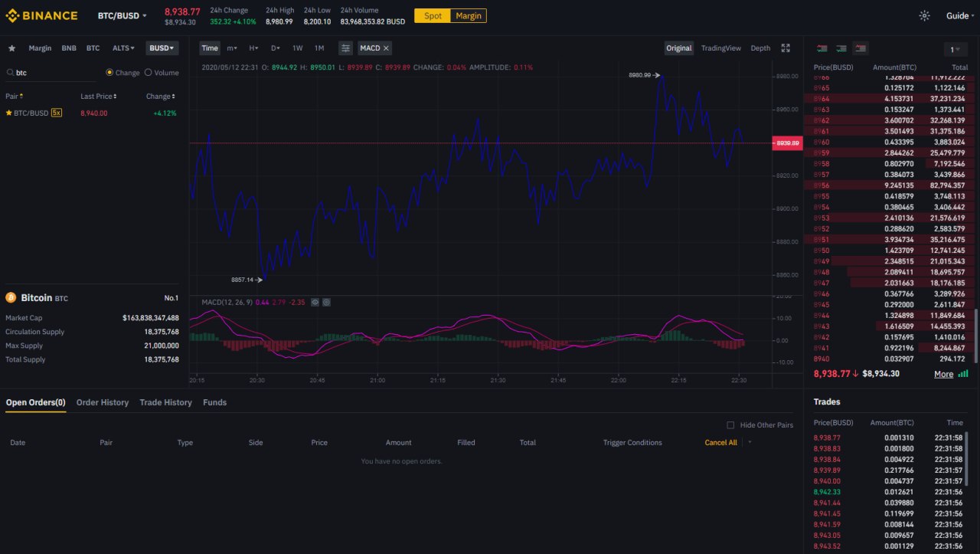Click the Bitcoin coin logo
The width and height of the screenshot is (980, 554).
coord(11,297)
